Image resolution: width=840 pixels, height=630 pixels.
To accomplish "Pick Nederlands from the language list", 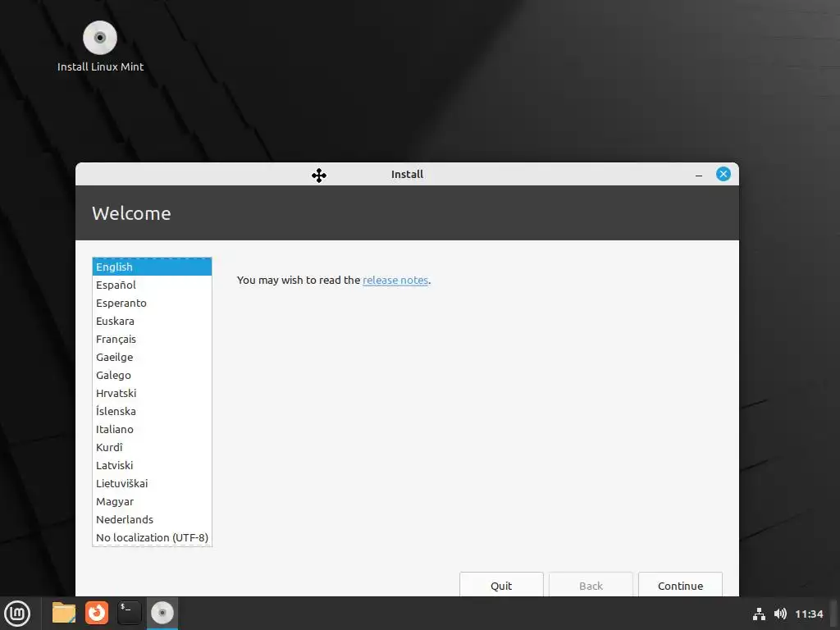I will click(152, 519).
